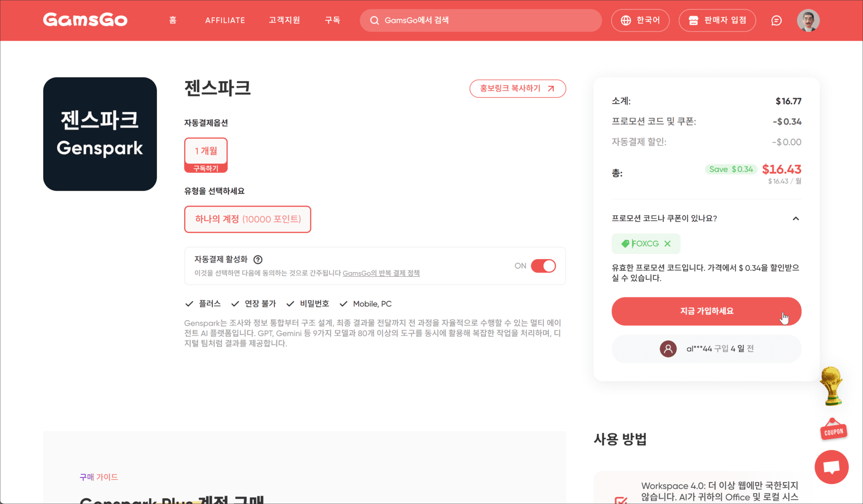
Task: Click the GamsGo에서 검색 search field
Action: point(480,21)
